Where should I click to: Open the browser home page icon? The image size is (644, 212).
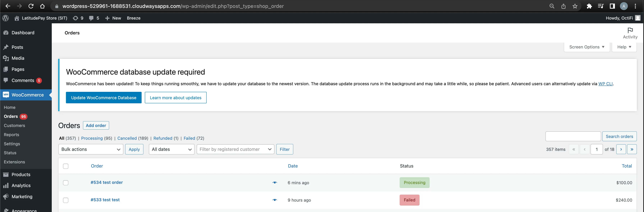43,6
